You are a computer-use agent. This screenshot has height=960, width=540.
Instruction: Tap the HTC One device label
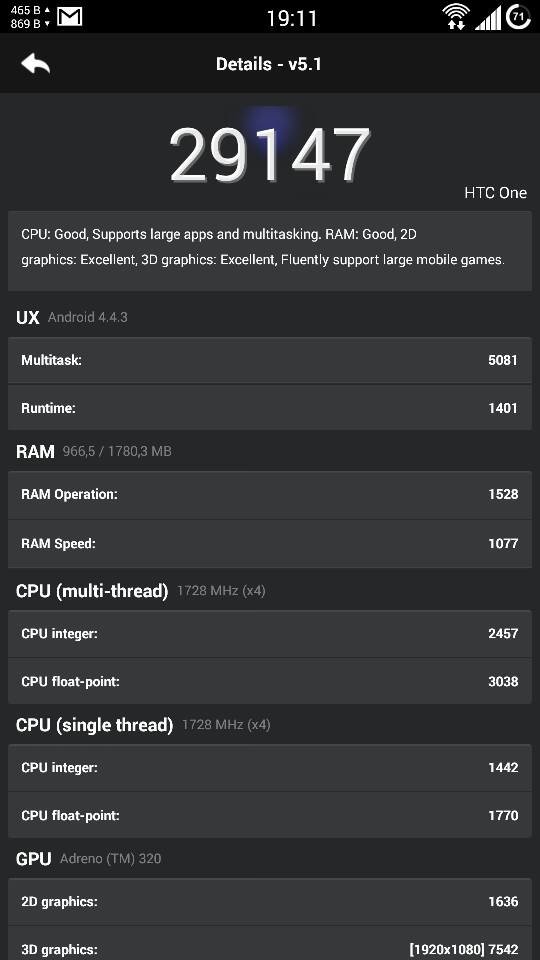[495, 193]
